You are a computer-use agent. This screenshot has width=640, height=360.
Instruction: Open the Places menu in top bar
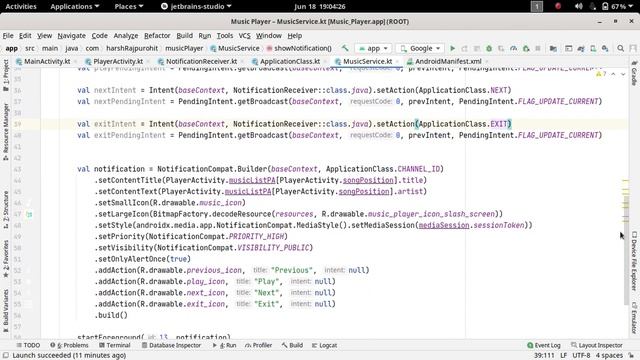click(129, 6)
